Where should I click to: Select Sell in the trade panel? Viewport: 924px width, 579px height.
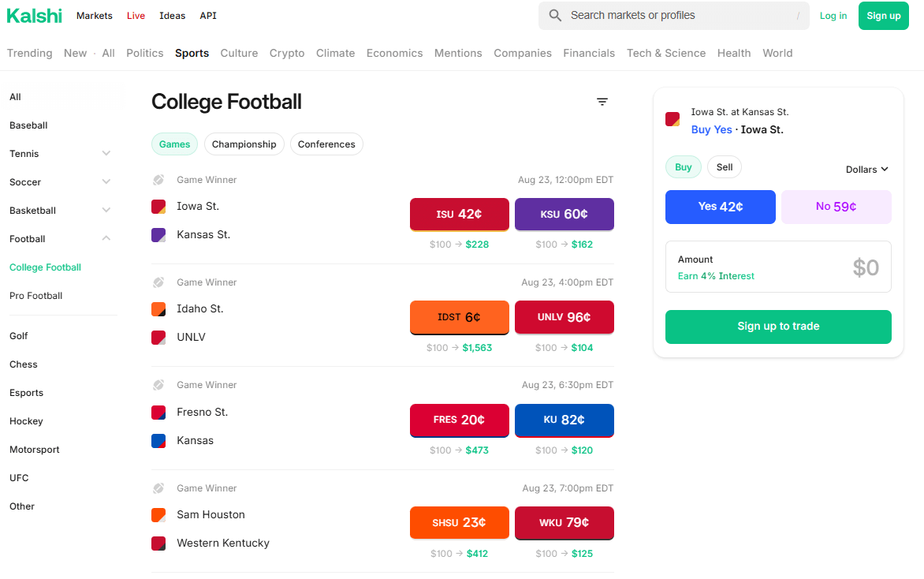725,167
